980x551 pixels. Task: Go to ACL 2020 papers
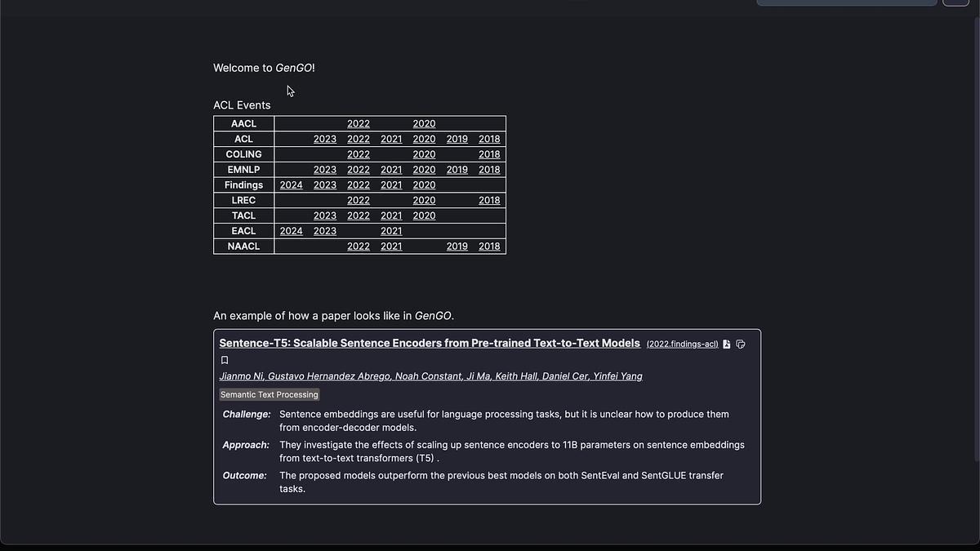click(424, 139)
